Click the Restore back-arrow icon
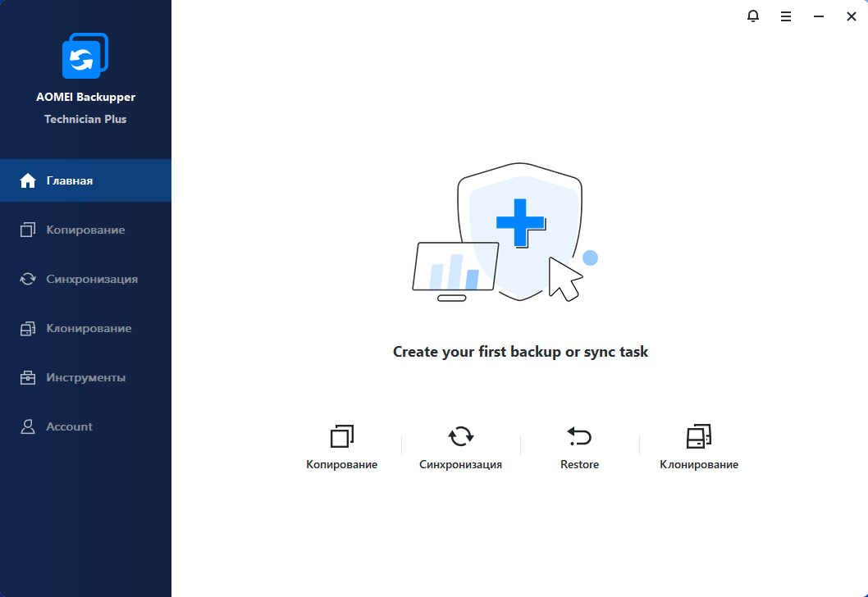 [x=579, y=436]
